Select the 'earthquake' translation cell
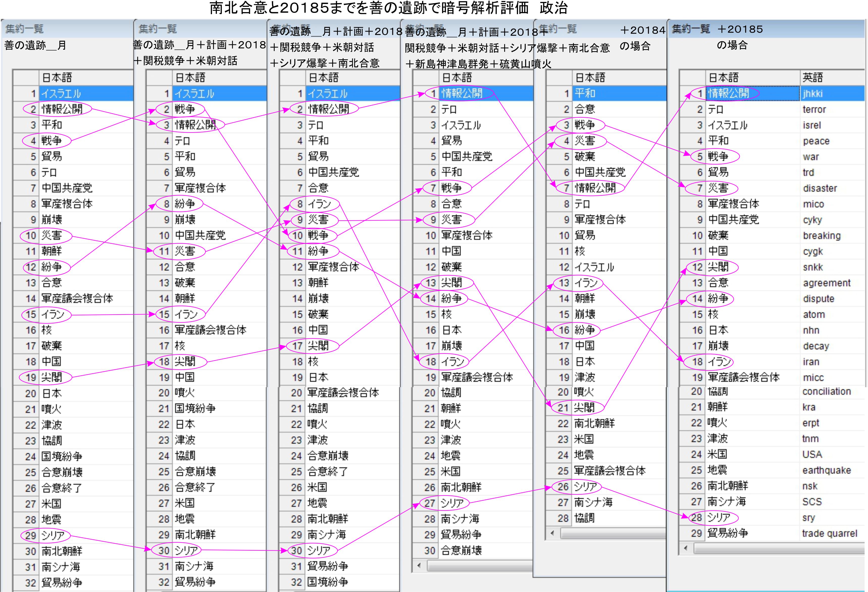The height and width of the screenshot is (592, 868). pyautogui.click(x=826, y=470)
